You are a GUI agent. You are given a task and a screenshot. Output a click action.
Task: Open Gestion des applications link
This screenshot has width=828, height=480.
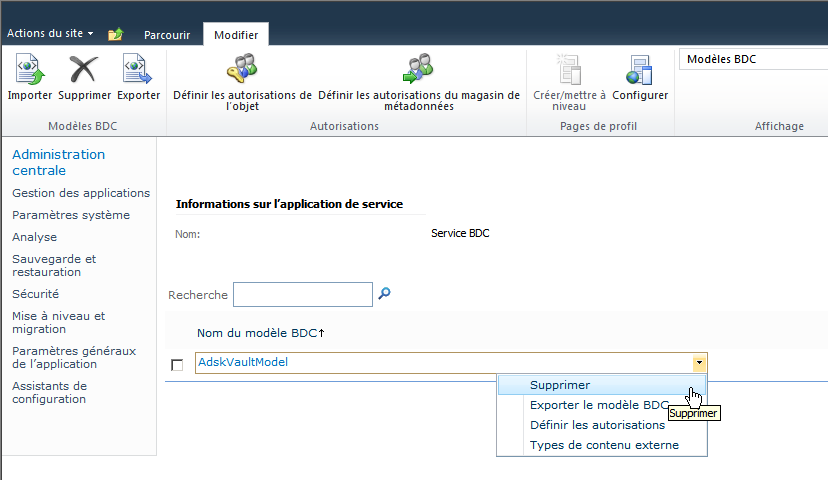pyautogui.click(x=81, y=193)
